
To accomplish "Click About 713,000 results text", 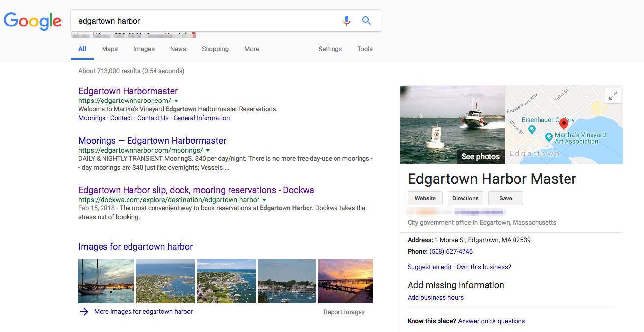I will click(x=131, y=71).
